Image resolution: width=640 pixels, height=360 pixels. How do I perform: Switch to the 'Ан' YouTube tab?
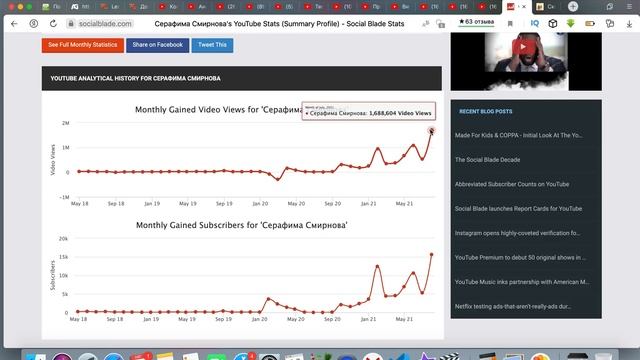(197, 7)
